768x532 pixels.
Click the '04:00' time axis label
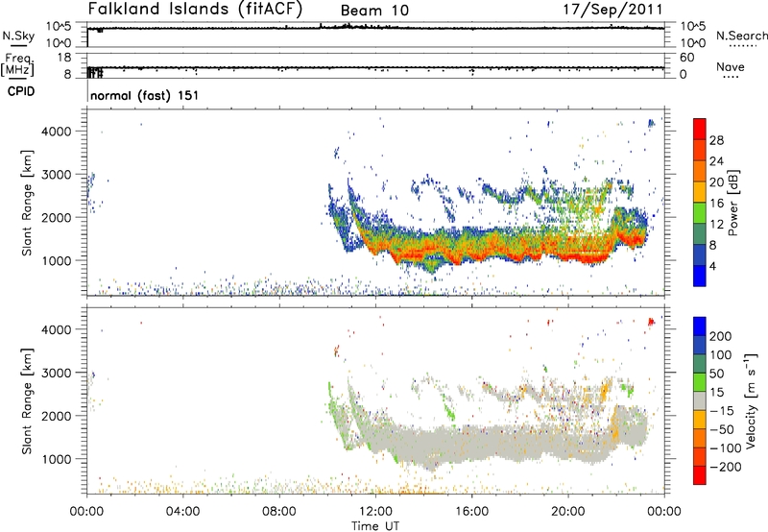click(182, 512)
